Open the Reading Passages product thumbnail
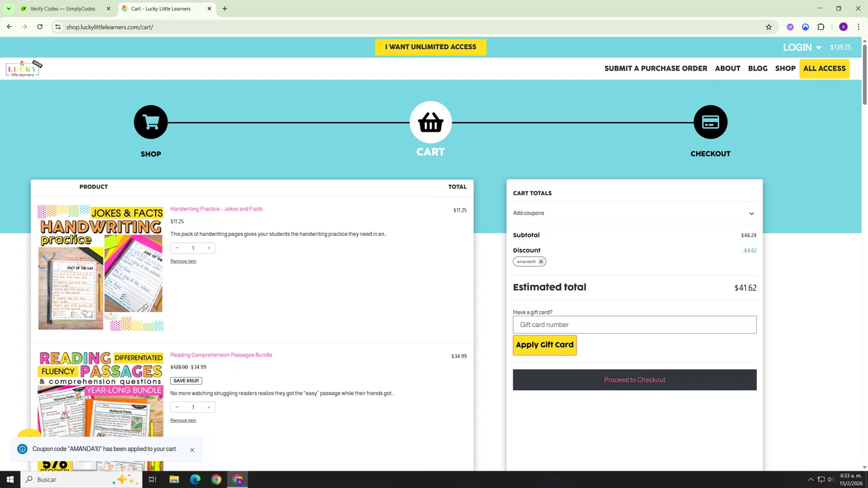This screenshot has height=488, width=868. click(101, 410)
